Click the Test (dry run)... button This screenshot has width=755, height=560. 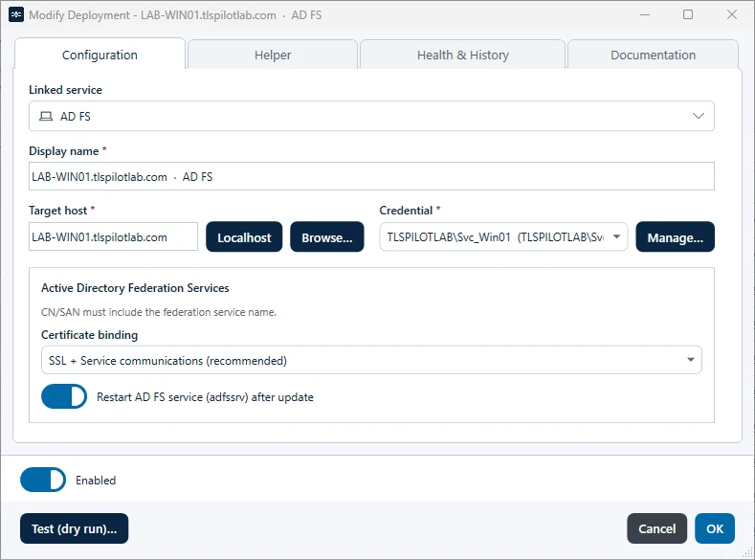74,528
